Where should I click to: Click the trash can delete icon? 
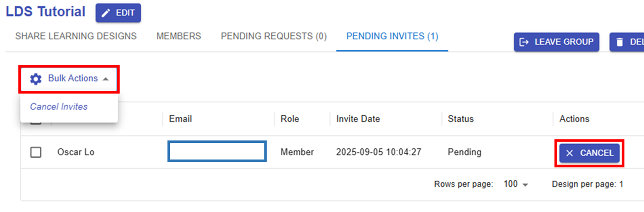pyautogui.click(x=619, y=42)
